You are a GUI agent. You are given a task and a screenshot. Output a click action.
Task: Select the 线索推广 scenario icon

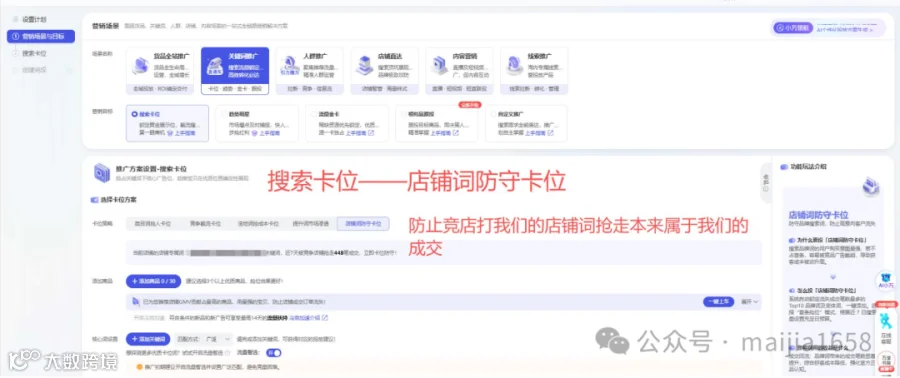tap(514, 65)
